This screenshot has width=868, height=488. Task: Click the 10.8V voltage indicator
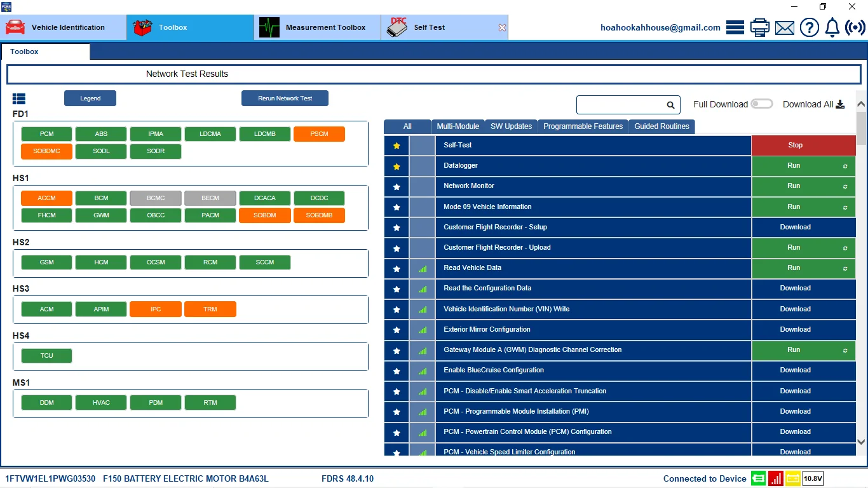[x=813, y=478]
